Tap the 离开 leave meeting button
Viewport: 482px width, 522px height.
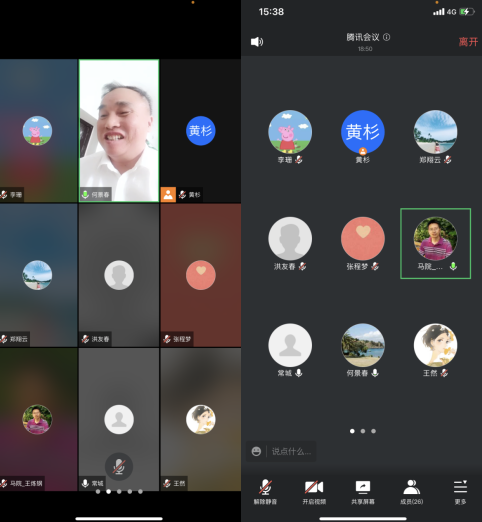tap(468, 42)
